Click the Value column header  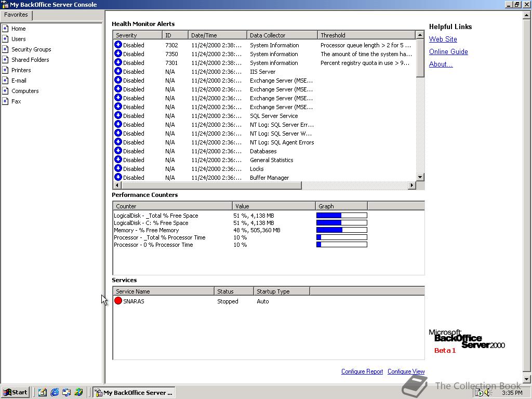(274, 206)
